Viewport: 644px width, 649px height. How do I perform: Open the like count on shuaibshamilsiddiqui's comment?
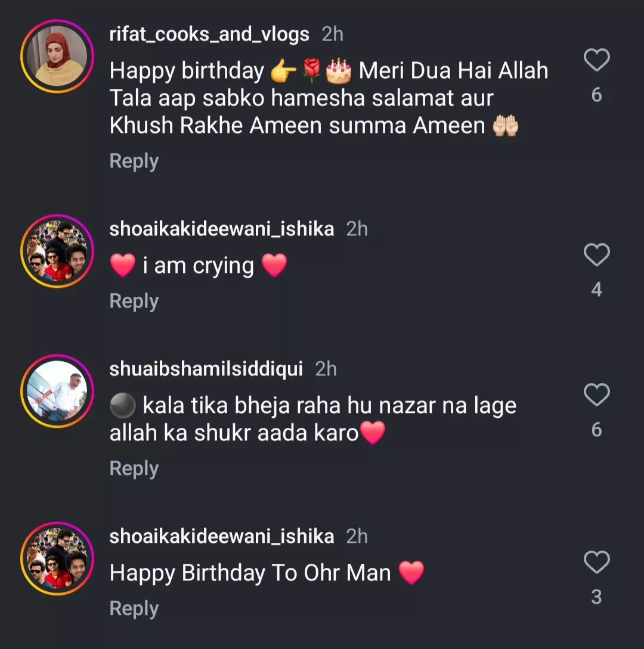(x=596, y=430)
